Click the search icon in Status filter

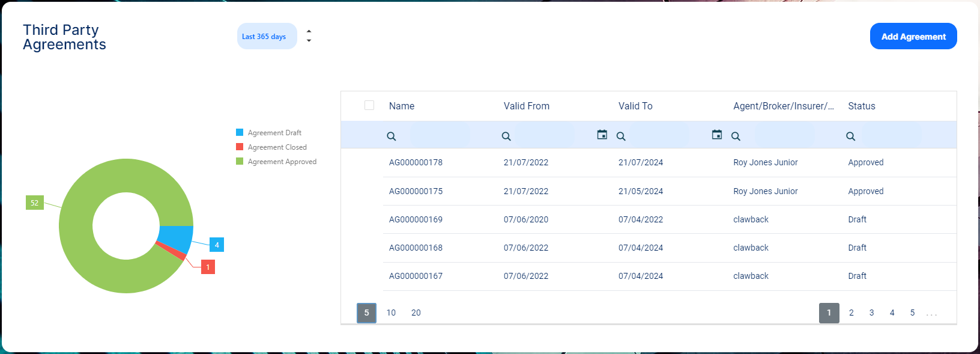[x=850, y=136]
